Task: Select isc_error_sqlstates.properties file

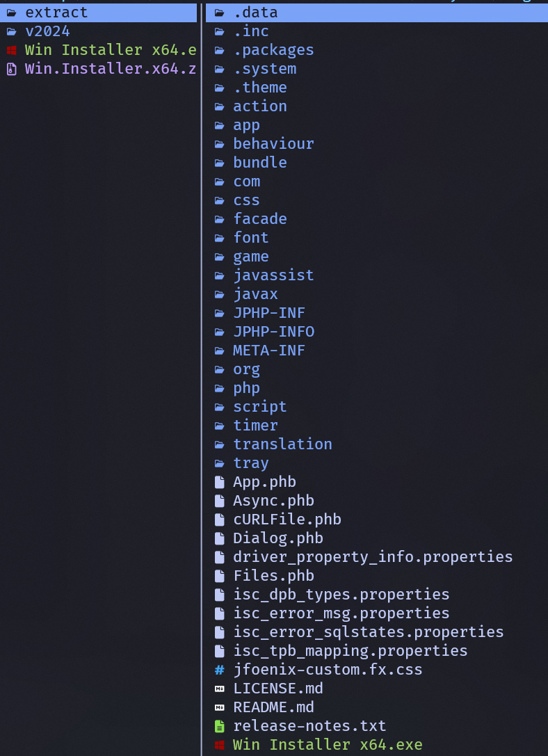Action: 377,632
